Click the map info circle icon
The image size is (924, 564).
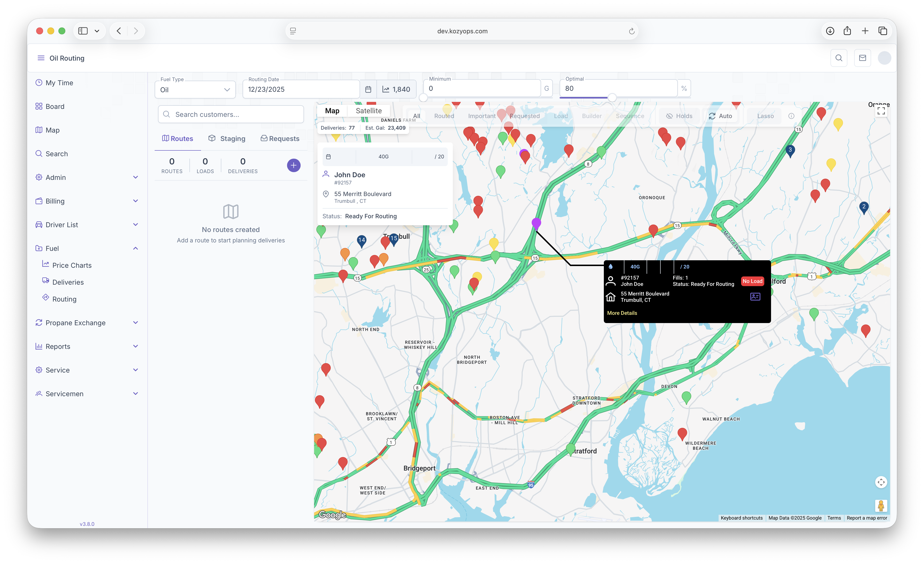coord(791,116)
